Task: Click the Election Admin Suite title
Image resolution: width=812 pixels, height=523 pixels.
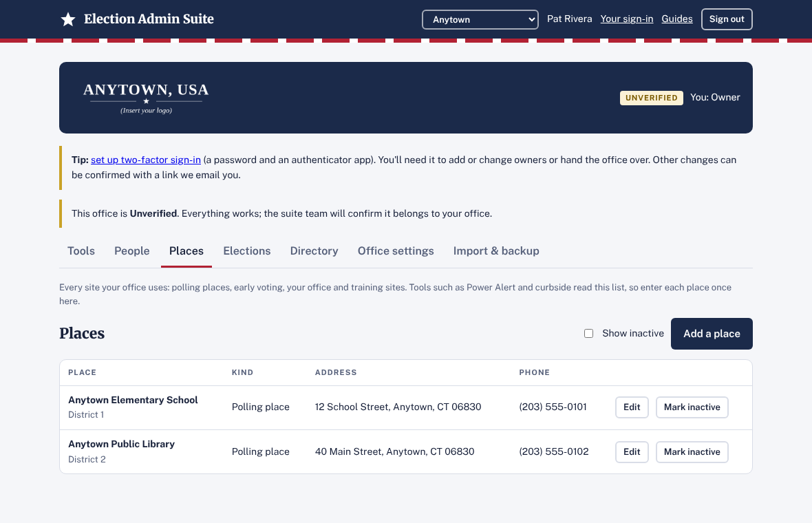Action: click(x=149, y=19)
